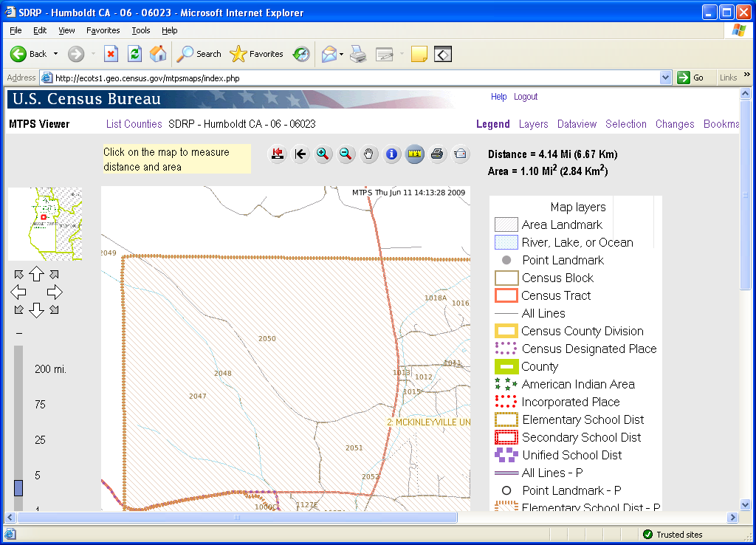Viewport: 756px width, 545px height.
Task: Click the previous extent arrow icon
Action: click(300, 154)
